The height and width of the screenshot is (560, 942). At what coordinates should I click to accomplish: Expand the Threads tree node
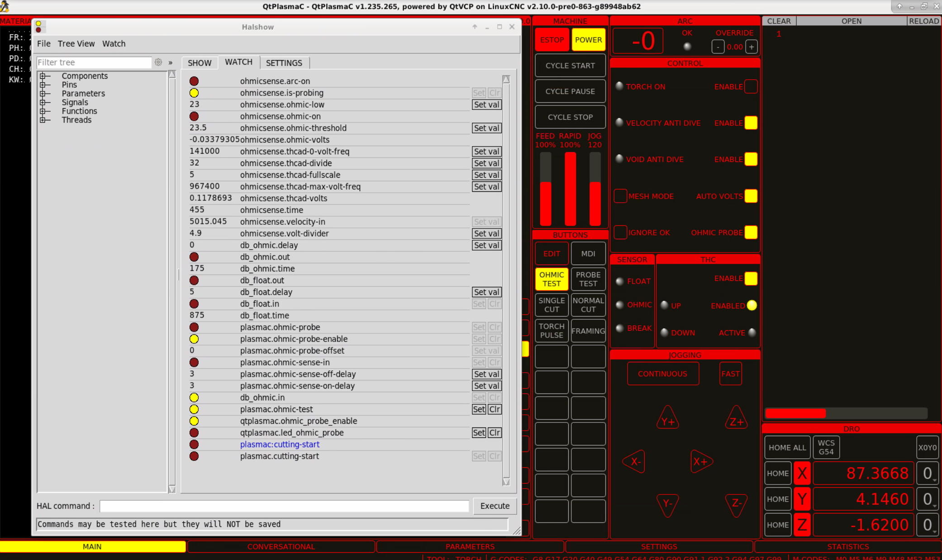(x=43, y=120)
